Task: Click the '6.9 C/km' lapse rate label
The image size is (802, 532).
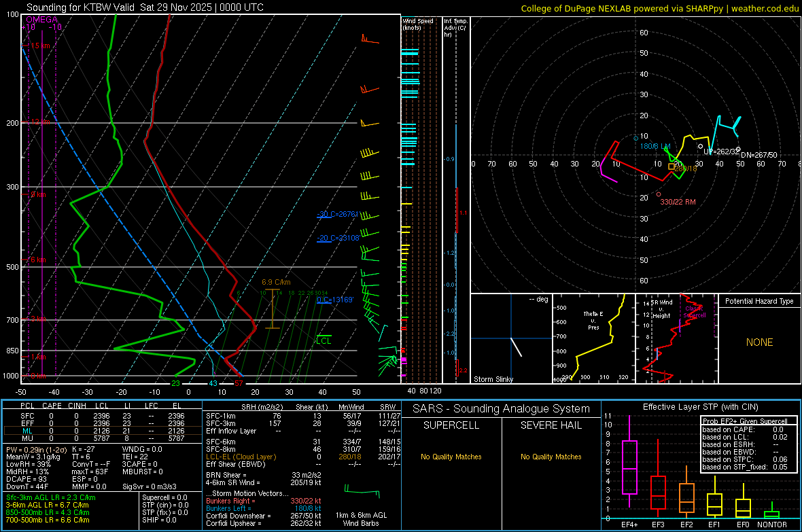Action: [x=276, y=282]
